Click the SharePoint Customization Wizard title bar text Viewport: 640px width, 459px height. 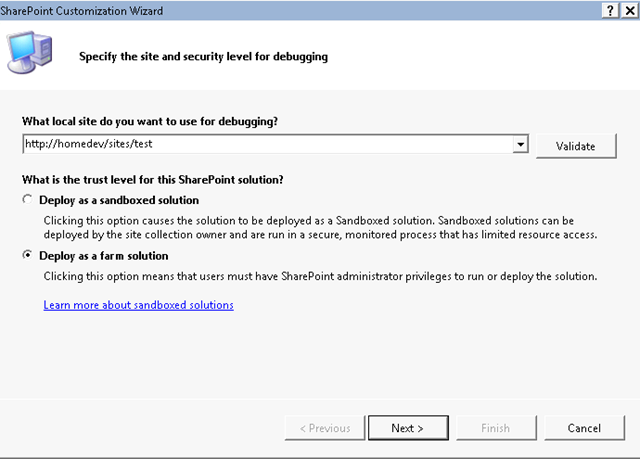point(82,11)
